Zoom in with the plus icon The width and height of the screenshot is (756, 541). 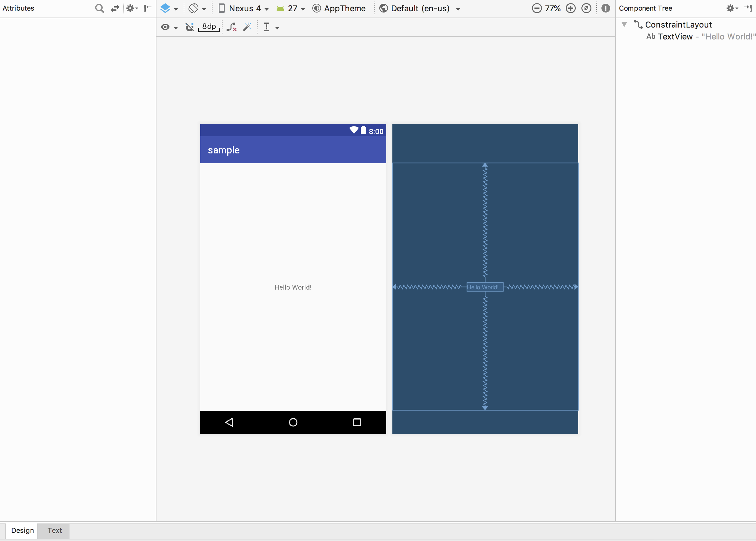click(x=570, y=8)
